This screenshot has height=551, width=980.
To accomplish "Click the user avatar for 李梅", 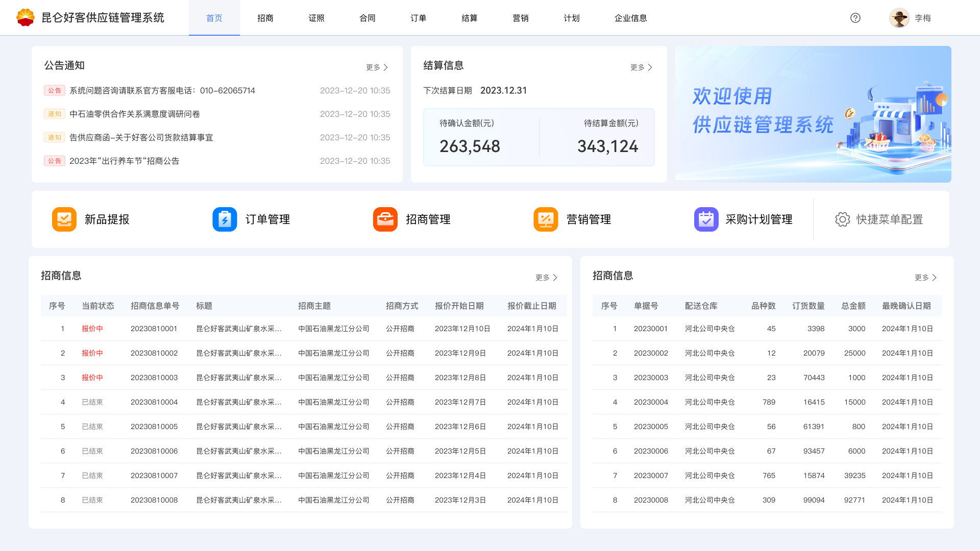I will pos(899,18).
